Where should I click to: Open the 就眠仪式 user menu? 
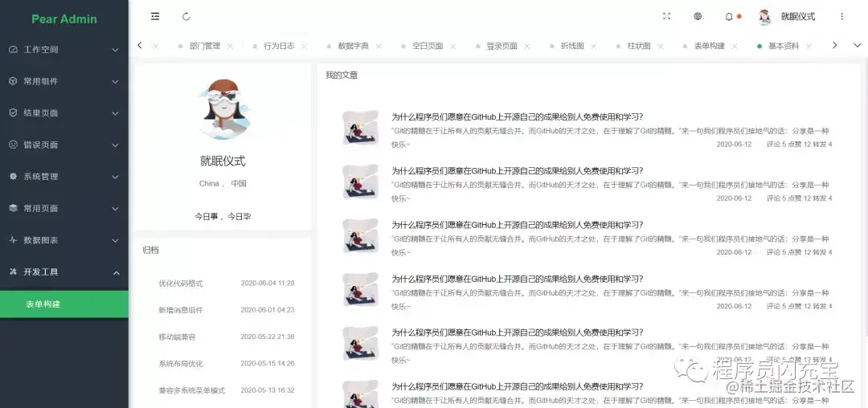coord(798,17)
